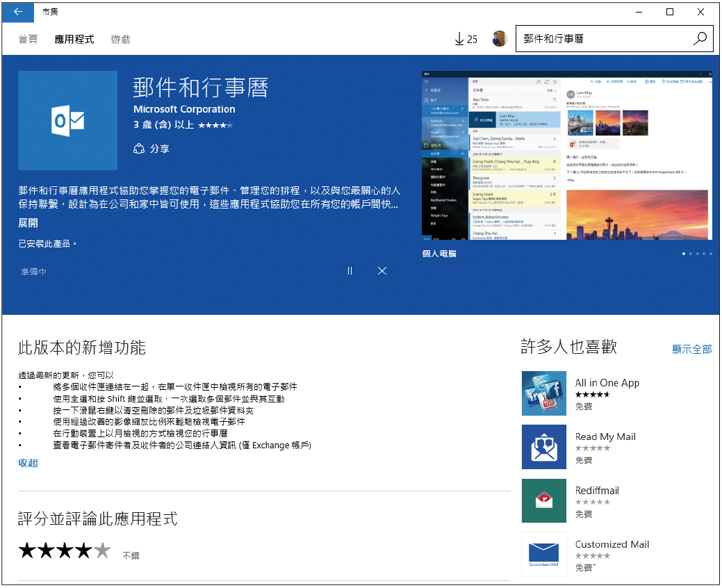The width and height of the screenshot is (722, 588).
Task: Switch to the 應用程式 tab
Action: coord(74,39)
